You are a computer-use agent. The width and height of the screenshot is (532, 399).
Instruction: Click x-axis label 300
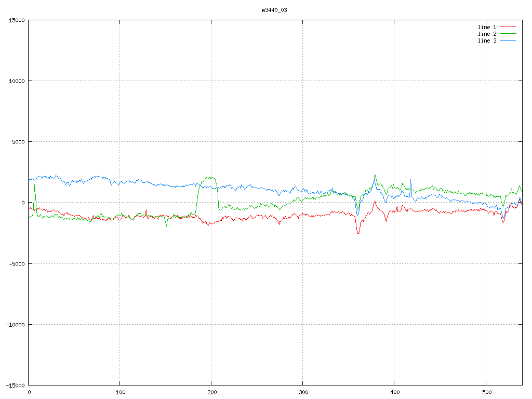pos(303,393)
